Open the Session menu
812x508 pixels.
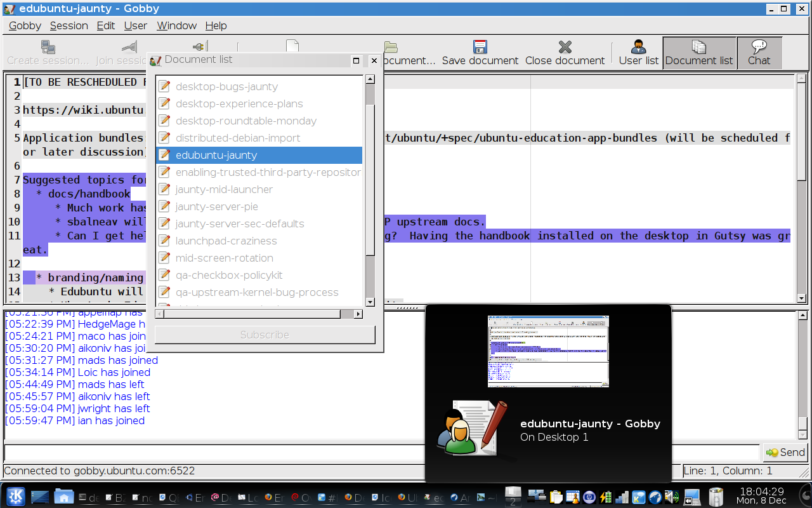click(69, 25)
